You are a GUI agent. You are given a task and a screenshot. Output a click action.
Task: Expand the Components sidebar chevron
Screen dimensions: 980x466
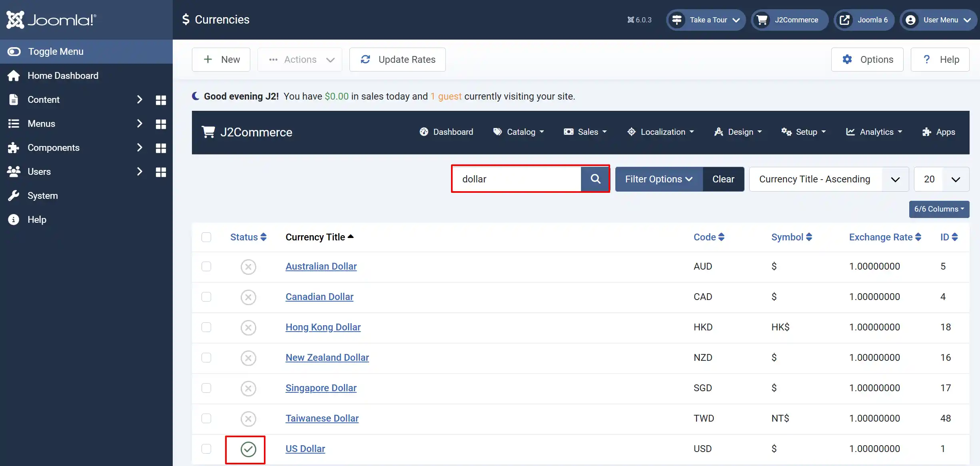(140, 148)
